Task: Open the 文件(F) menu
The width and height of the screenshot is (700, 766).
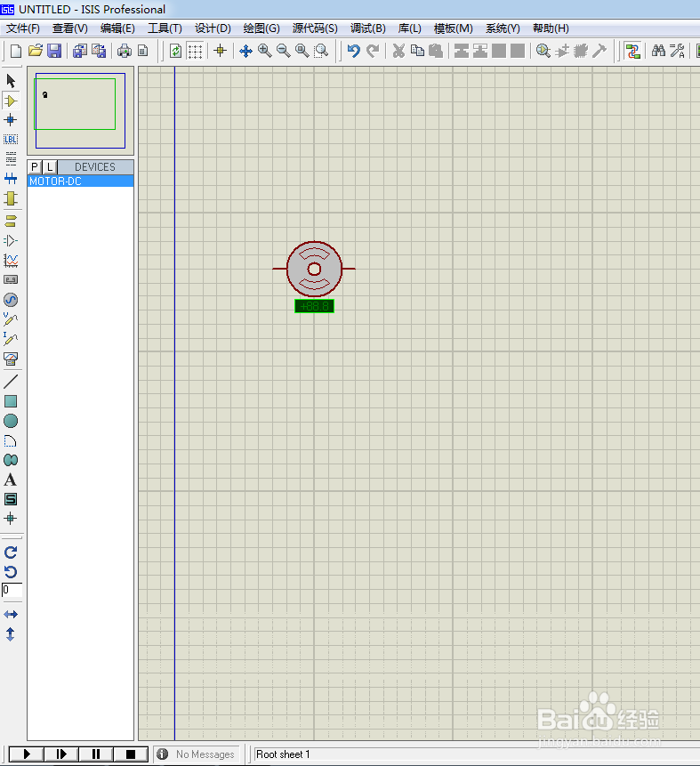Action: (23, 28)
